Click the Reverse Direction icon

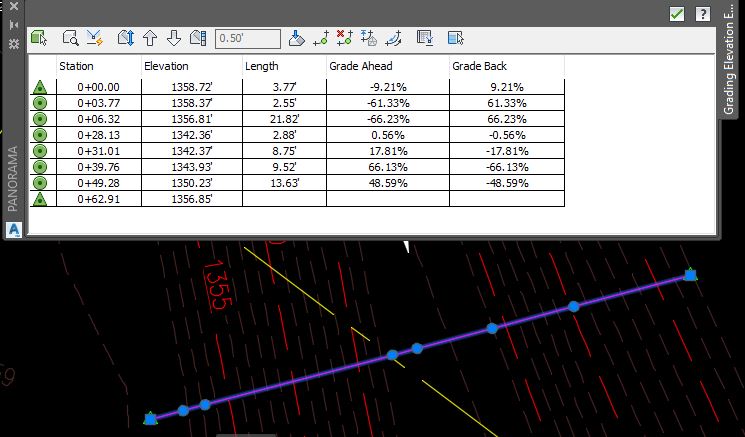(x=393, y=38)
